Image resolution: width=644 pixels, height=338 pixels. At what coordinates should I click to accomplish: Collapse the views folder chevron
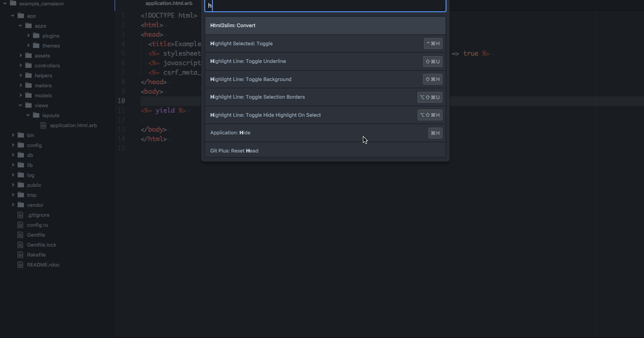(21, 105)
